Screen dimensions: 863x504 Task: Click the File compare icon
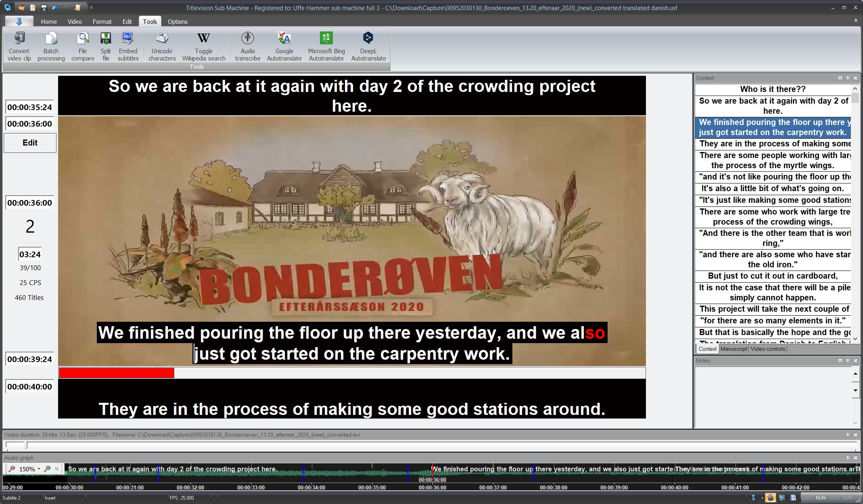tap(83, 39)
